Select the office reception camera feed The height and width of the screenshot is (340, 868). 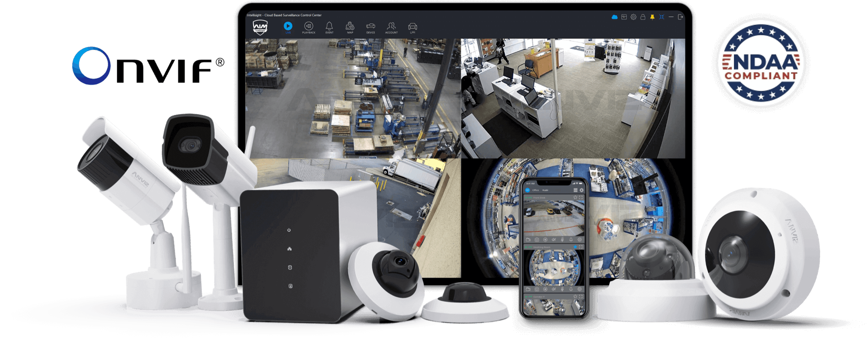point(573,98)
